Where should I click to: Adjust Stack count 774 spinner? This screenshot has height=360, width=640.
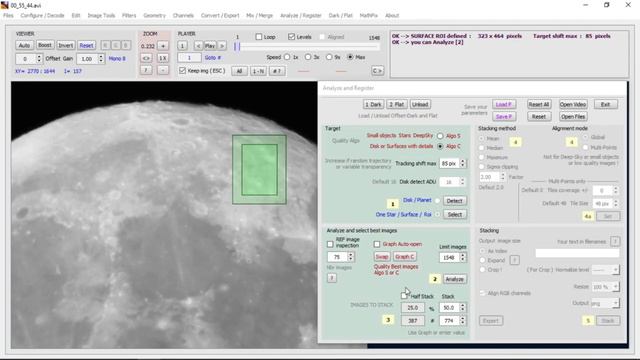pos(462,321)
